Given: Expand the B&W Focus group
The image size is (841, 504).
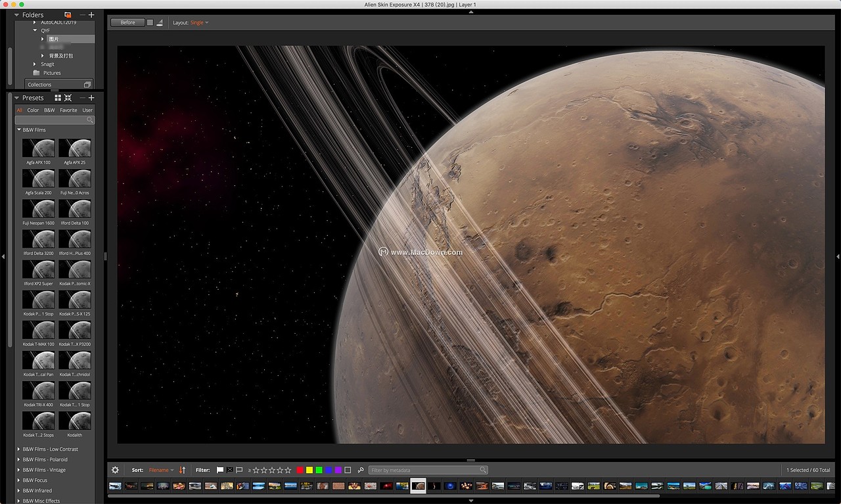Looking at the screenshot, I should (18, 480).
